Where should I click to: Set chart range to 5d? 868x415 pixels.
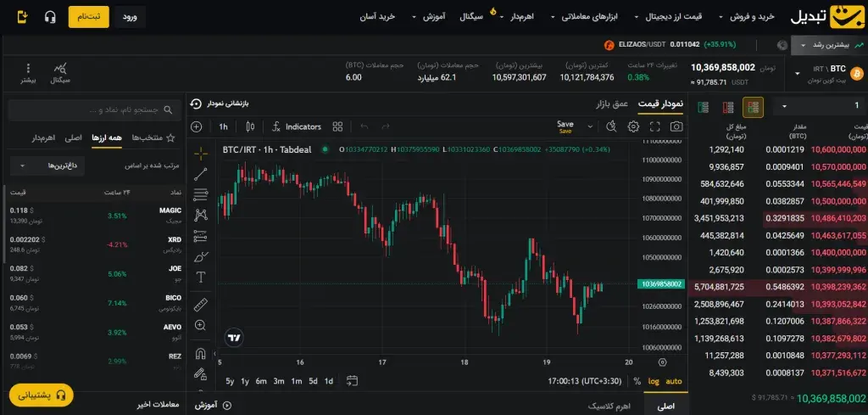click(x=314, y=381)
